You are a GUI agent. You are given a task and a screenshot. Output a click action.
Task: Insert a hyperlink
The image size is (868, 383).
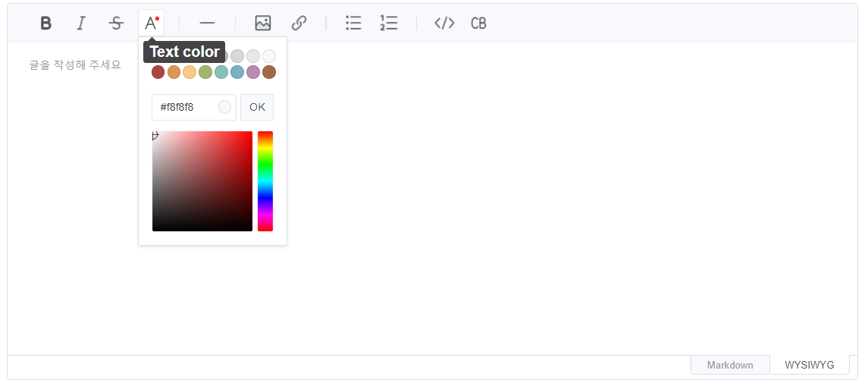coord(299,23)
